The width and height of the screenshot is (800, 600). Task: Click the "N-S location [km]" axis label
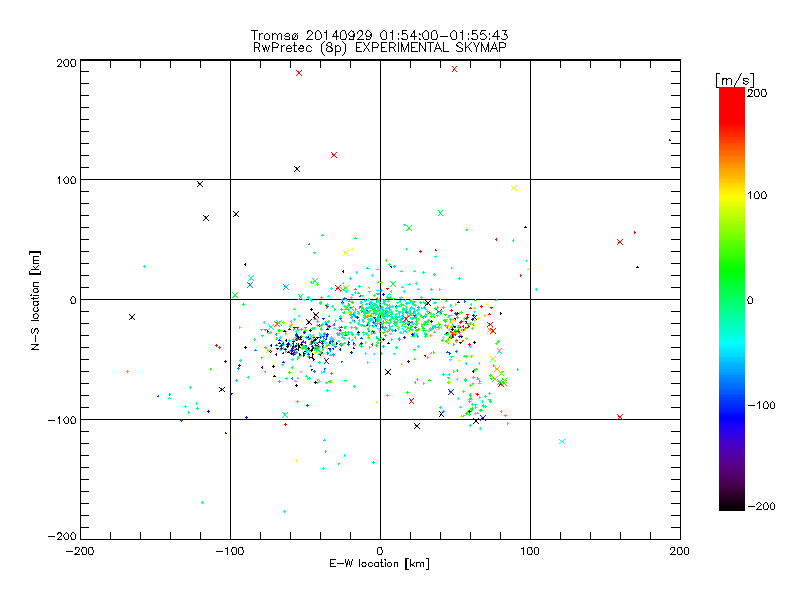pos(35,300)
